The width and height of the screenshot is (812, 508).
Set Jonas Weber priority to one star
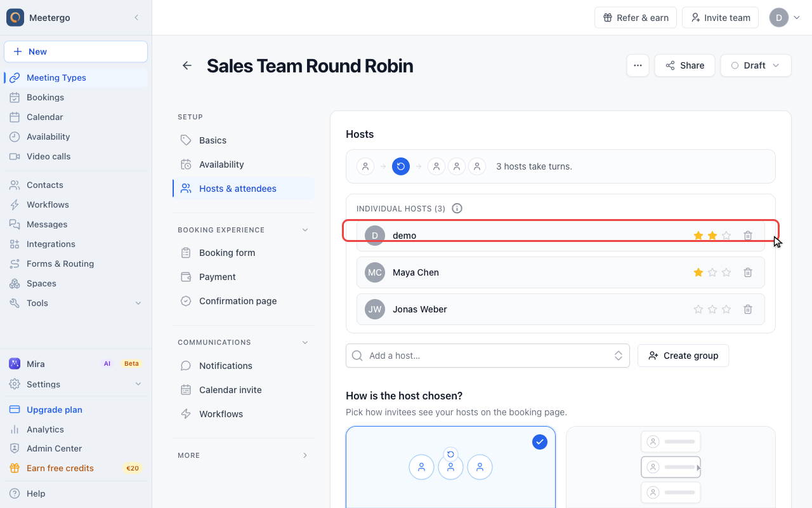tap(698, 309)
